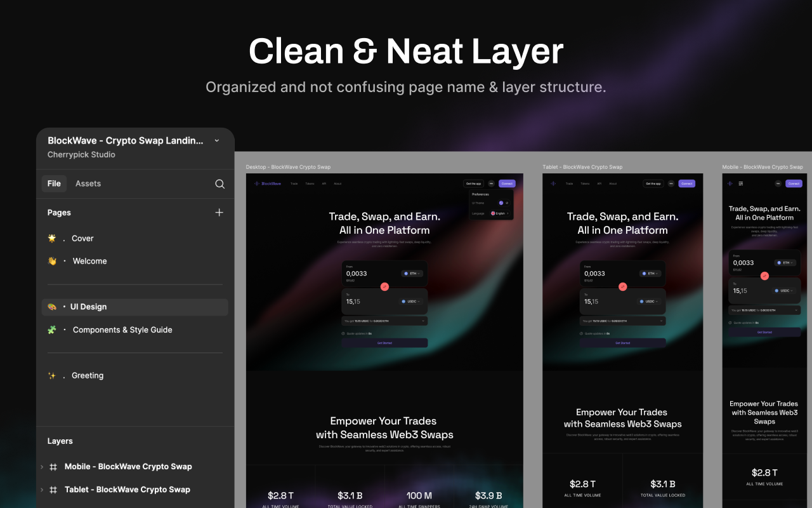Expand the Tablet - BlockWave Crypto Swap layer

tap(42, 490)
